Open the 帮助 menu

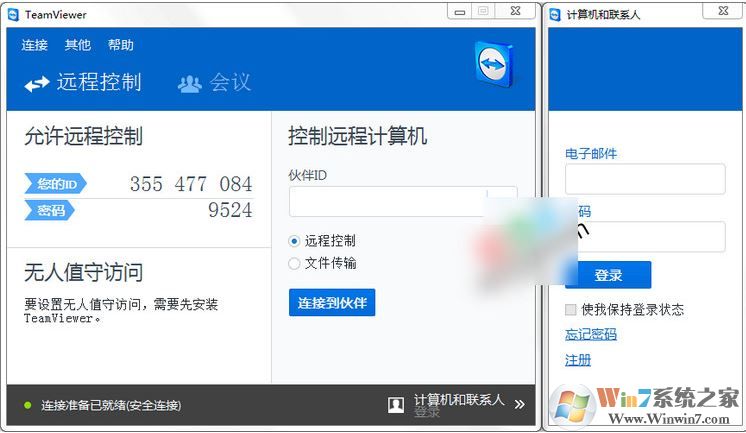[x=120, y=45]
